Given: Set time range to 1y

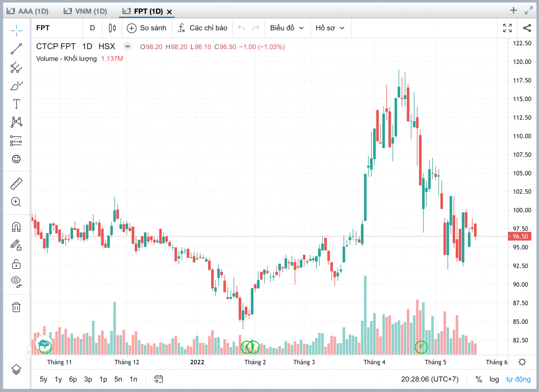Looking at the screenshot, I should tap(58, 379).
